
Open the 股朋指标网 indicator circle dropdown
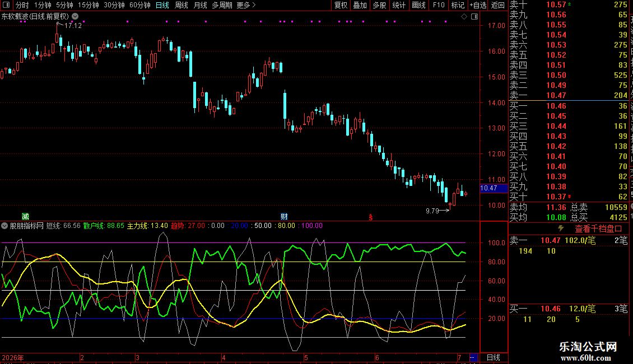[x=4, y=226]
